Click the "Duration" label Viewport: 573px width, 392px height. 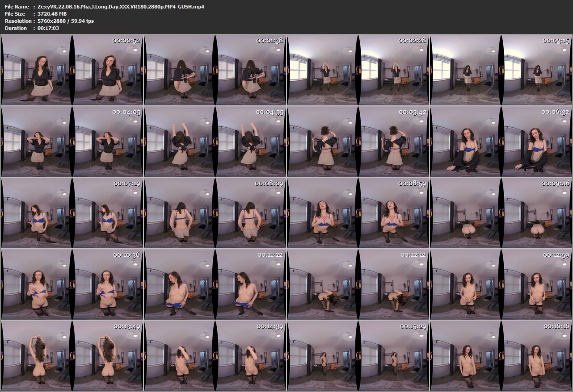[x=16, y=28]
